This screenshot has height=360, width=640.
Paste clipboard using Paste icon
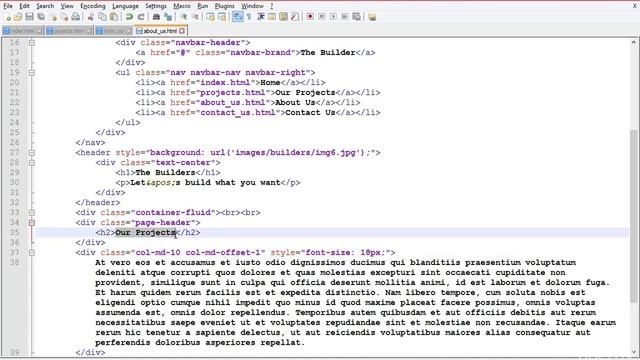[x=114, y=17]
